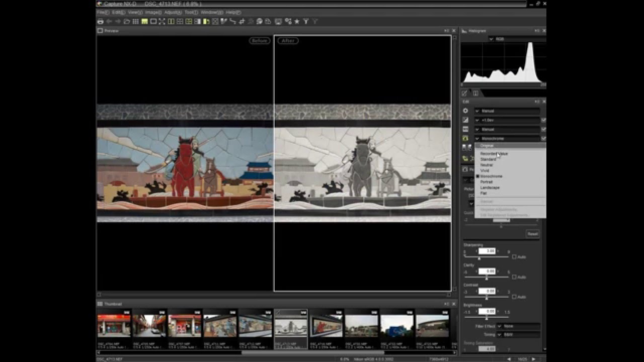Toggle the Monochrome Picture Control checkbox

click(x=543, y=138)
